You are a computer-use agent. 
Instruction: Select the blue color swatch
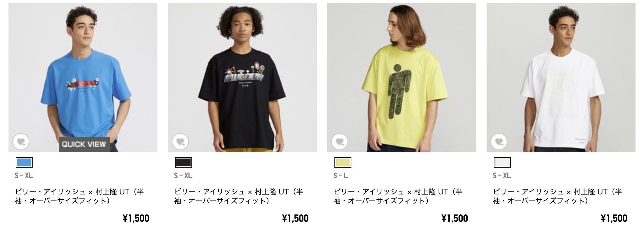coord(24,162)
